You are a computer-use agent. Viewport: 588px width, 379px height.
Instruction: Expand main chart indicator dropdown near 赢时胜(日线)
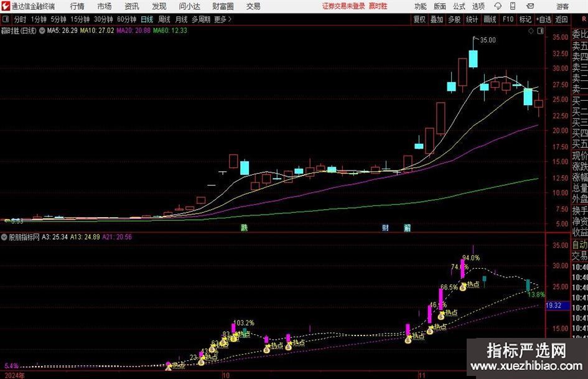click(x=42, y=30)
